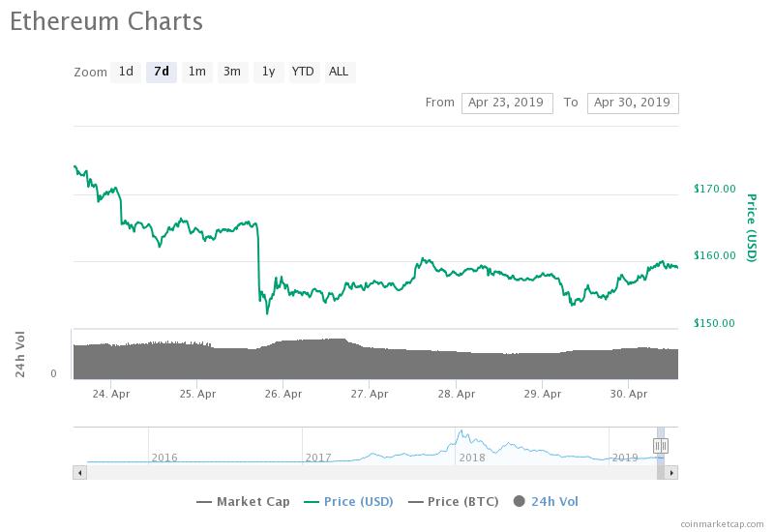Viewport: 774px width, 532px height.
Task: Toggle the Price (USD) series
Action: 349,502
